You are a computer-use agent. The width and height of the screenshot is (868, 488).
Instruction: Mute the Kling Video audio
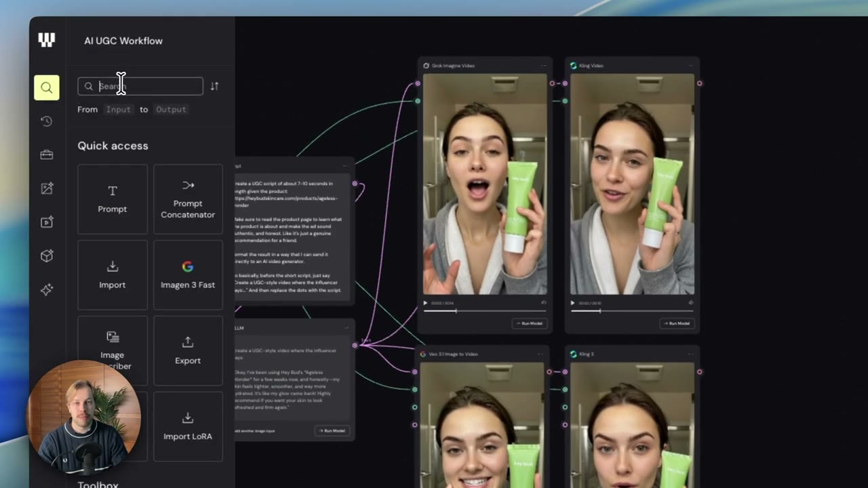click(691, 303)
